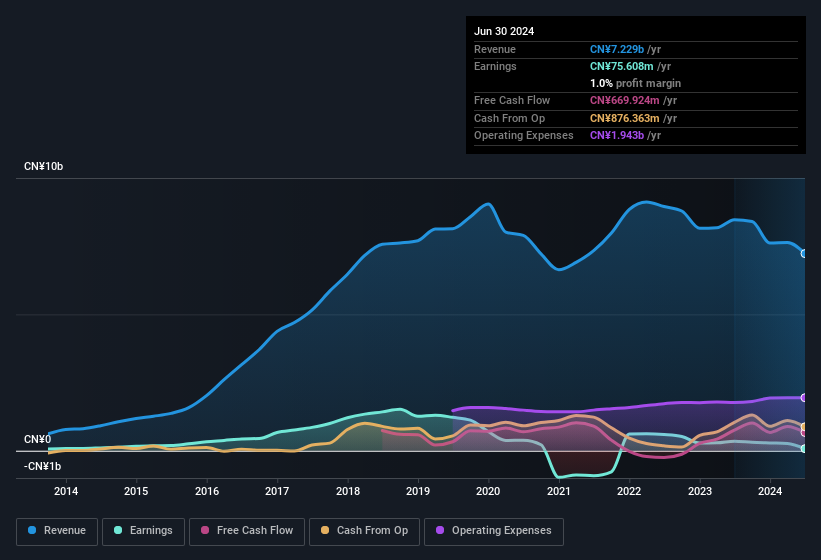This screenshot has height=560, width=821.
Task: Click the Free Cash Flow pink endpoint marker
Action: pos(804,432)
